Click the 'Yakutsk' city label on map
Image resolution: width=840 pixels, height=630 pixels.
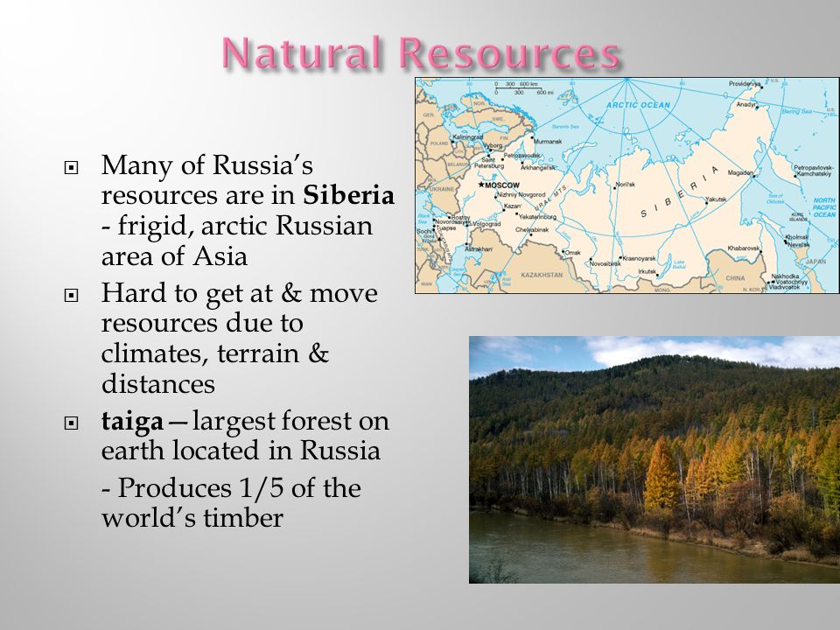click(x=716, y=199)
